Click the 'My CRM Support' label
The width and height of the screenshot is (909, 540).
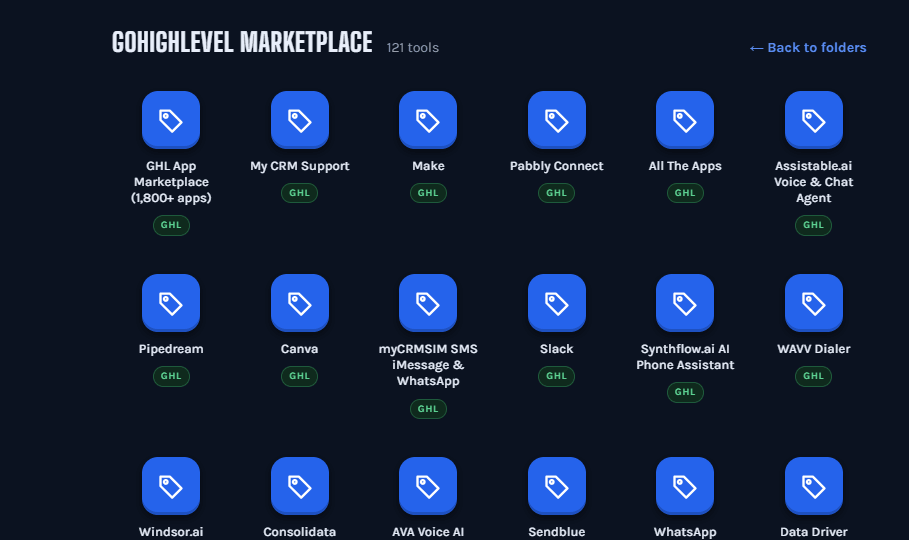point(300,166)
